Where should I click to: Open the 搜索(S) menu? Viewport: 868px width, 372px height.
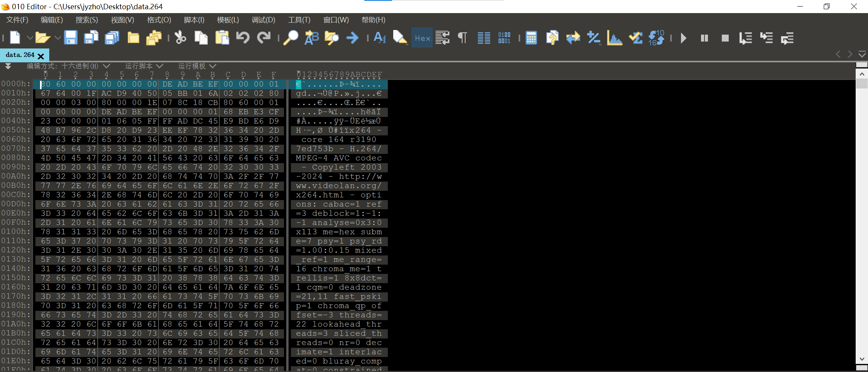[87, 20]
